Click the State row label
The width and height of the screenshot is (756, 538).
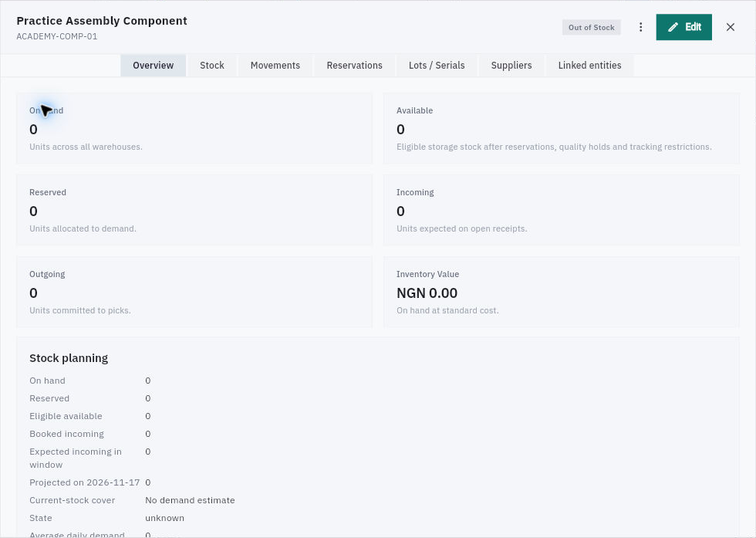[40, 518]
